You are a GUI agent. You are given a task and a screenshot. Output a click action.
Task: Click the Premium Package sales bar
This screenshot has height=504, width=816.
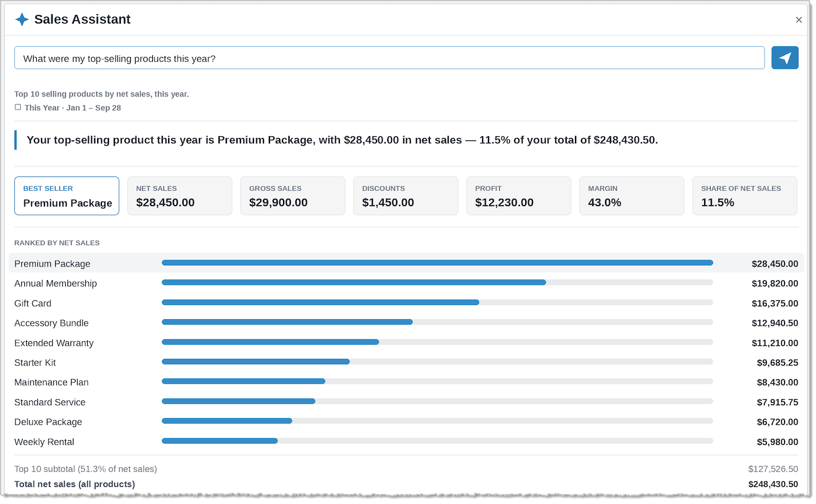(437, 262)
